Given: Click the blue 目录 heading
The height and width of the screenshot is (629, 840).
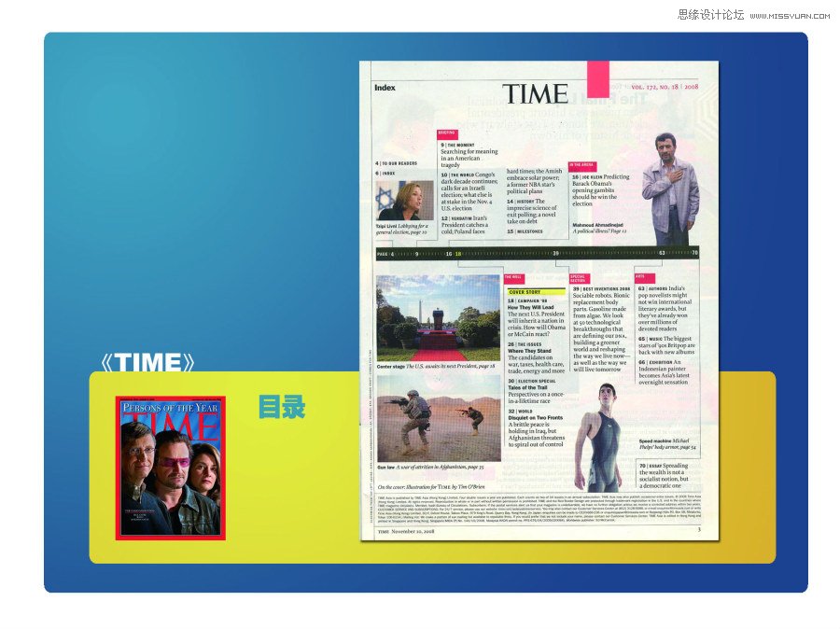Looking at the screenshot, I should pos(282,407).
